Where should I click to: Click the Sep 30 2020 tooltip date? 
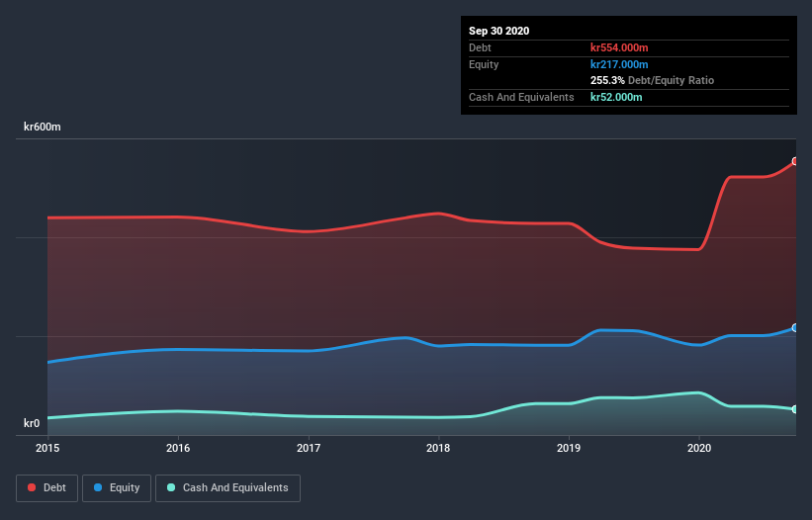click(499, 31)
